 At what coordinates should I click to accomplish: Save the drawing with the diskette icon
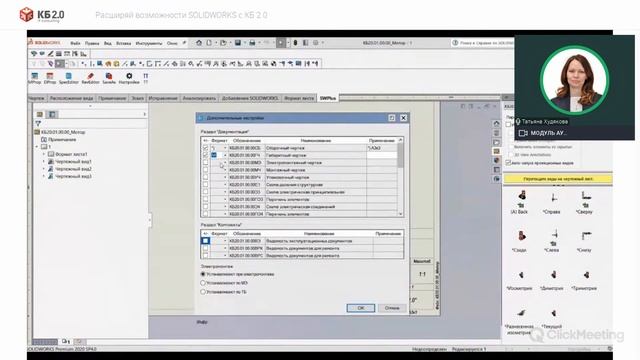click(238, 42)
